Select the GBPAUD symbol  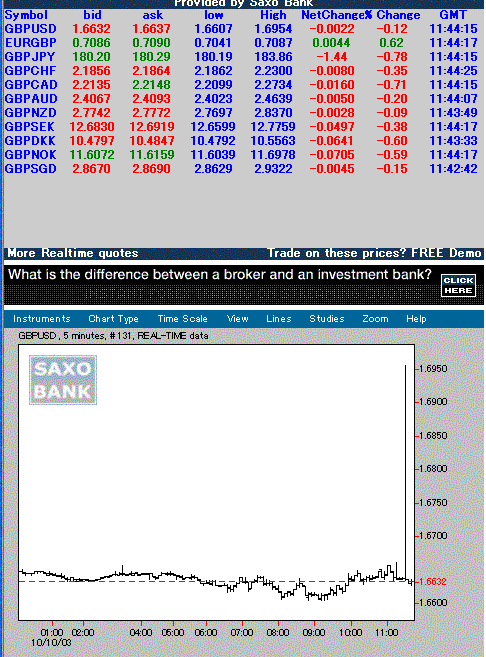pyautogui.click(x=31, y=99)
